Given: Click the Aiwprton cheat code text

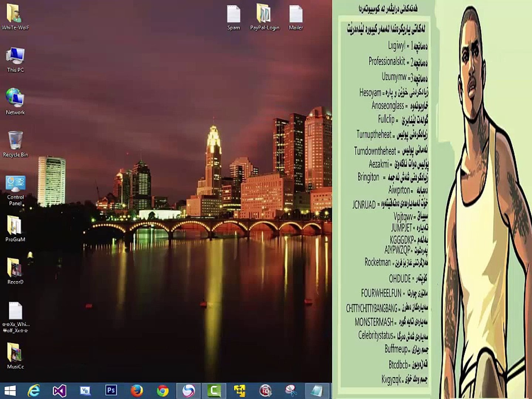Looking at the screenshot, I should point(399,190).
